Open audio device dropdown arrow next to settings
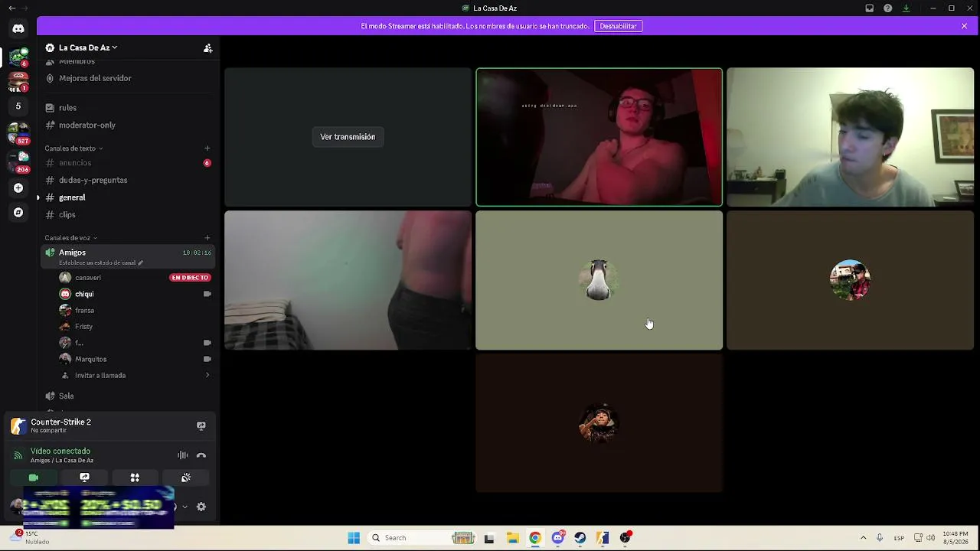Viewport: 980px width, 551px height. 185,507
